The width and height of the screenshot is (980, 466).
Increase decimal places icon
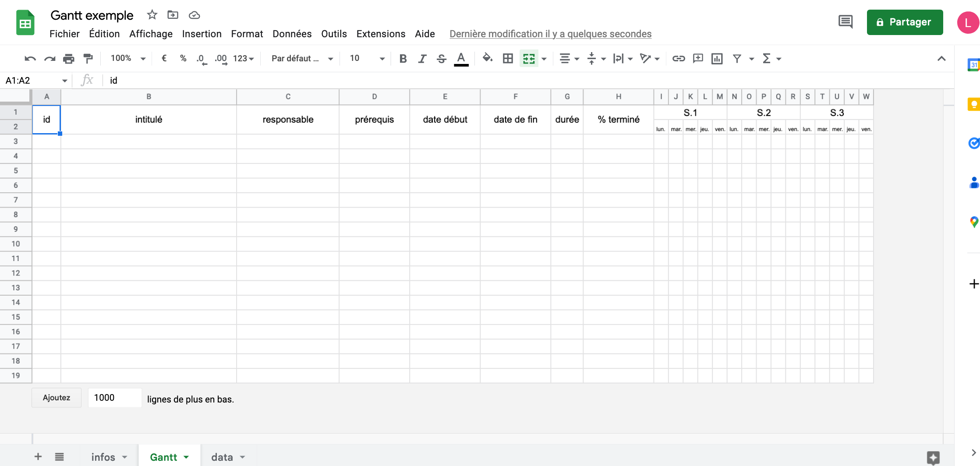coord(221,59)
